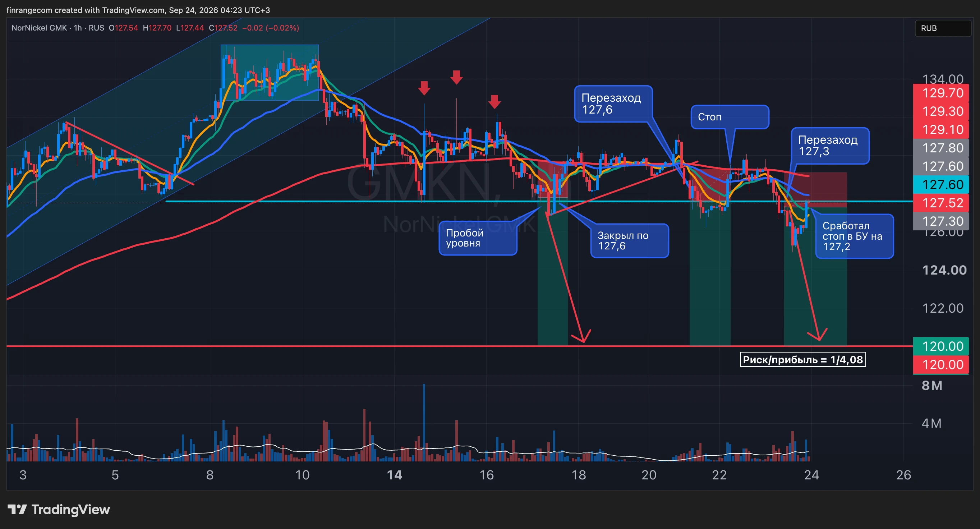980x529 pixels.
Task: Click the rightmost red down-arrow marker
Action: [x=494, y=102]
